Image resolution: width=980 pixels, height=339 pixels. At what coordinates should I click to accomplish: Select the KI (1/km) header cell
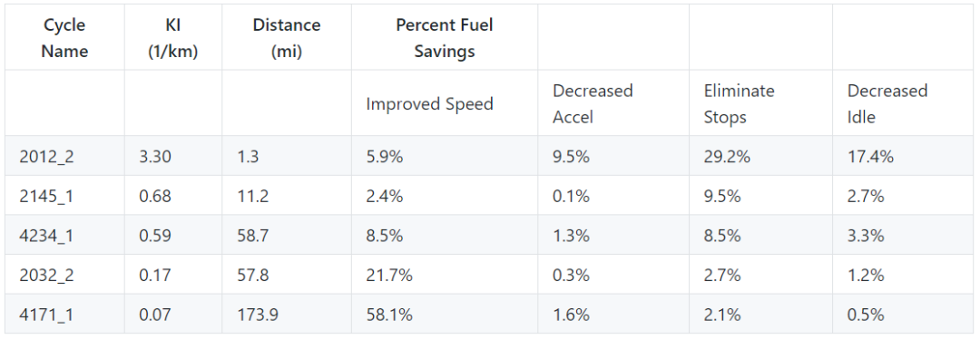click(x=173, y=37)
